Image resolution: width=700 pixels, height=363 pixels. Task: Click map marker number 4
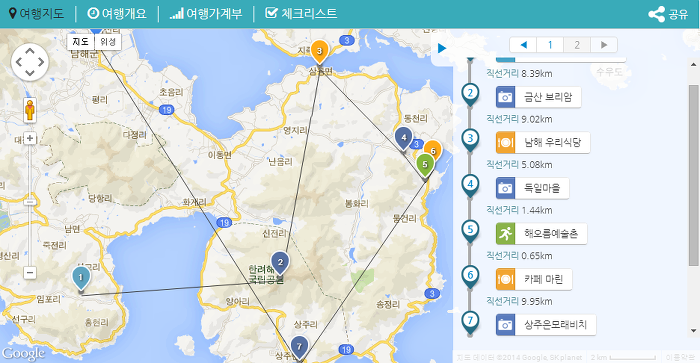404,138
